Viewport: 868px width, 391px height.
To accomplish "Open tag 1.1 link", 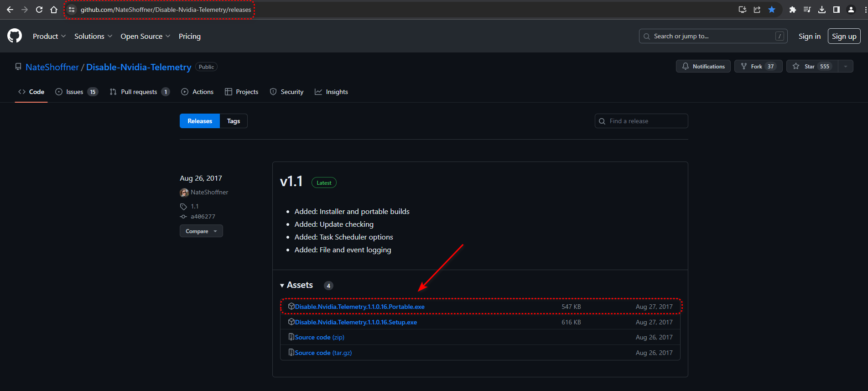I will [x=195, y=207].
